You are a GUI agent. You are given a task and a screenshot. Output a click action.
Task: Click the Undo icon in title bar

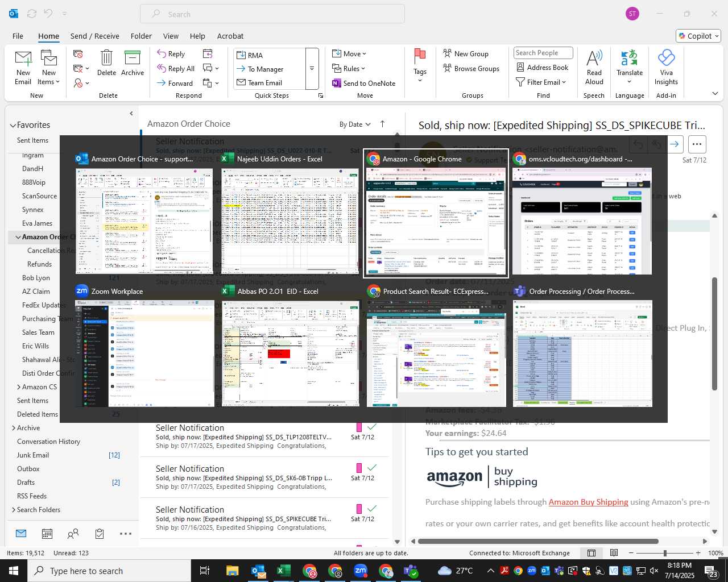(x=48, y=14)
